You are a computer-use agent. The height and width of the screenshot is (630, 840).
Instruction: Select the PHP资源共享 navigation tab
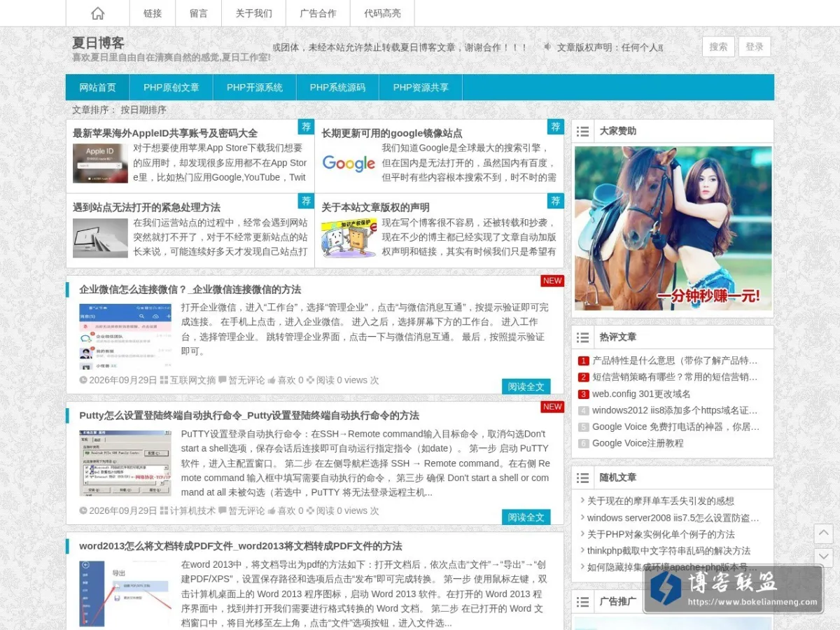[421, 87]
